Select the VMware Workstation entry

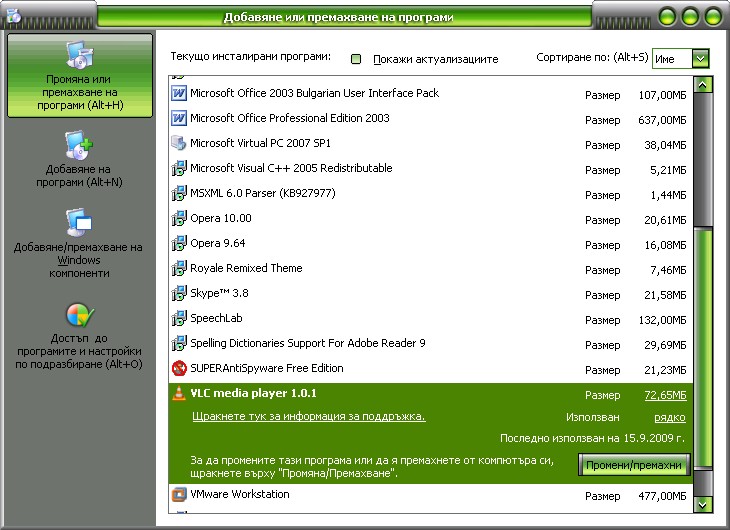pyautogui.click(x=431, y=495)
